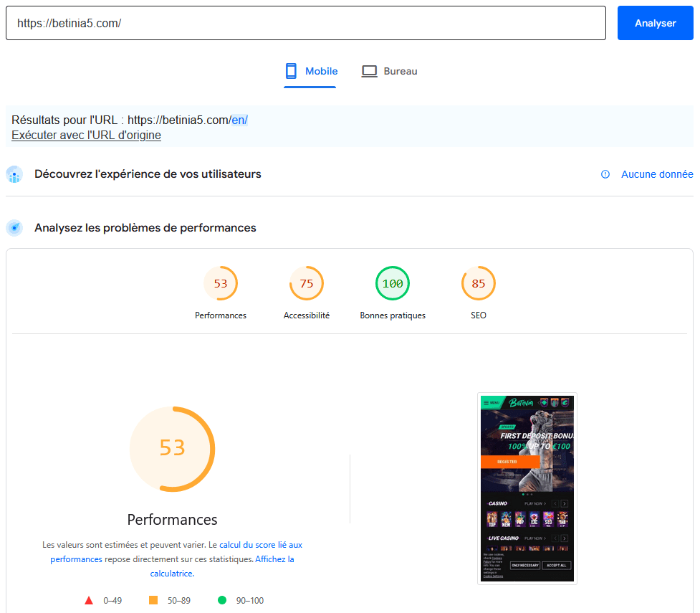The image size is (700, 613).
Task: Click the orange square 50–89 legend icon
Action: tap(153, 600)
